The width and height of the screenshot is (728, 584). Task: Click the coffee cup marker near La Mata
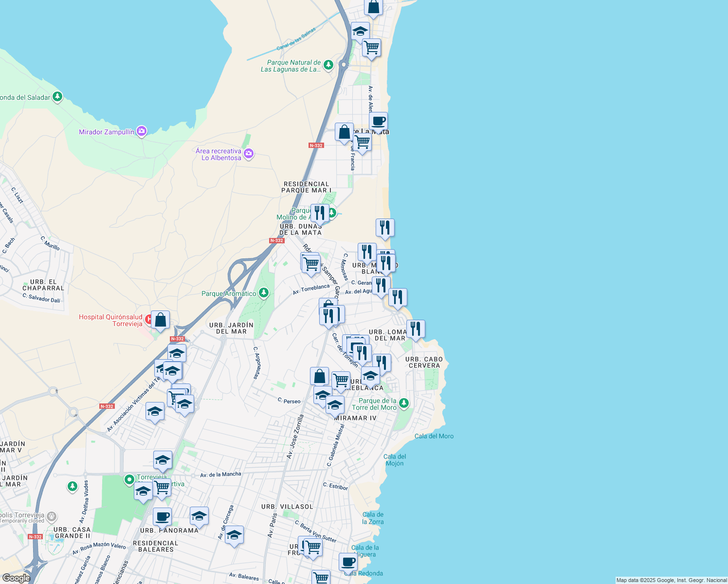click(379, 121)
